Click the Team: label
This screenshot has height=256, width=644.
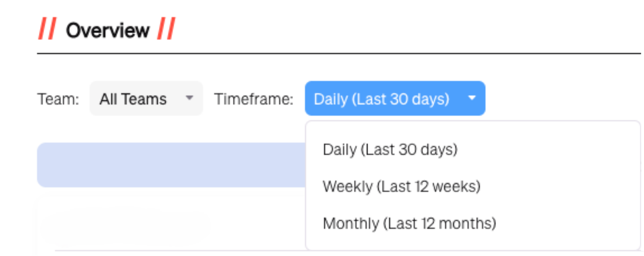(58, 99)
